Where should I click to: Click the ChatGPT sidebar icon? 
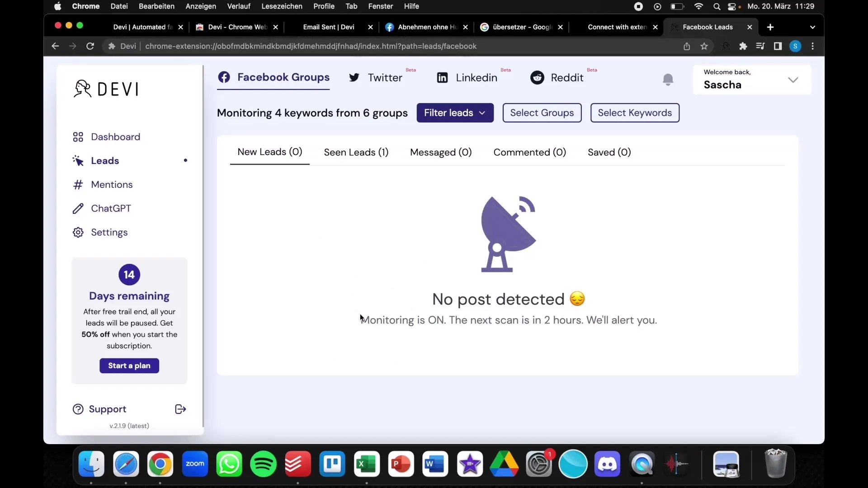point(77,208)
